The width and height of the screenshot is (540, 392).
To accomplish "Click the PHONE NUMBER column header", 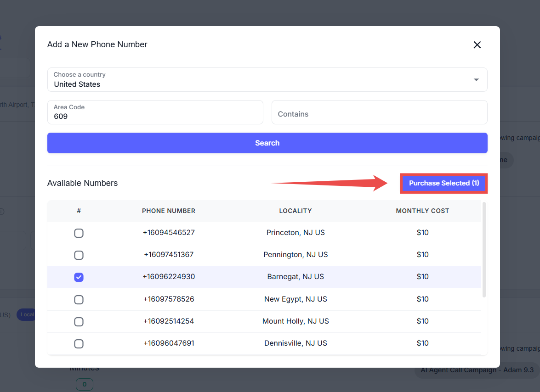I will (169, 211).
